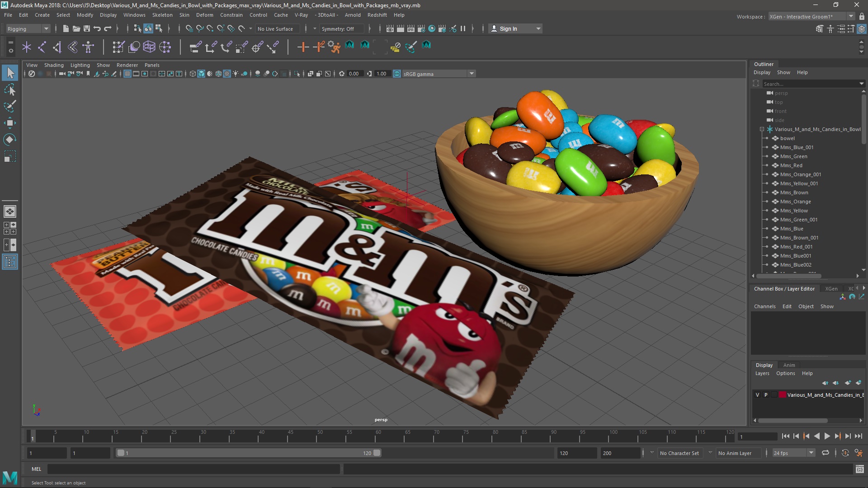Click the New Scene icon
The width and height of the screenshot is (868, 488).
[x=66, y=28]
